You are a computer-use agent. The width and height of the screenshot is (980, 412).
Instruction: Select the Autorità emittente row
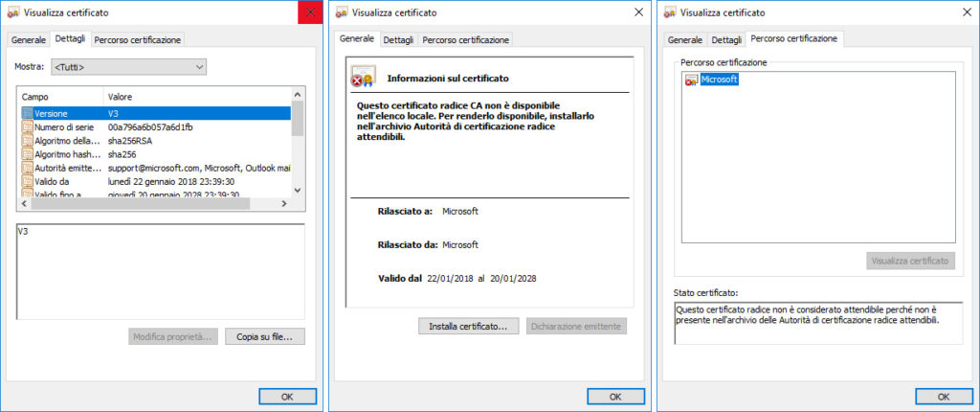click(155, 168)
